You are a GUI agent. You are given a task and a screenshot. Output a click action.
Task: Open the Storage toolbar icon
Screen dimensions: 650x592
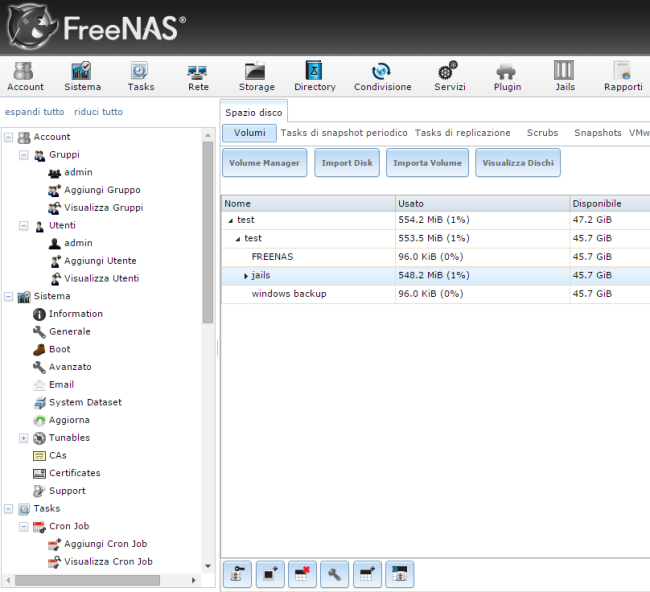pyautogui.click(x=257, y=77)
